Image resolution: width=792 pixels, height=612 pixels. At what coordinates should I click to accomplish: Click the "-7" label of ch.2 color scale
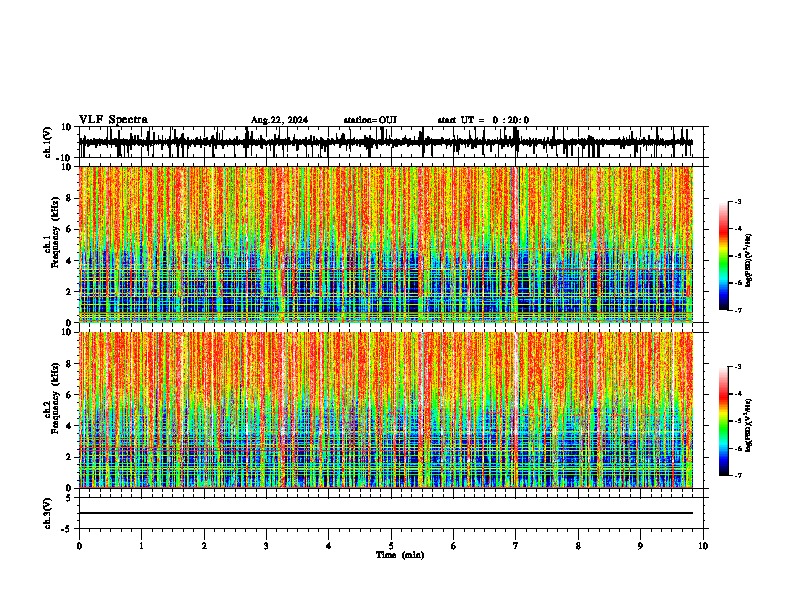[x=738, y=475]
